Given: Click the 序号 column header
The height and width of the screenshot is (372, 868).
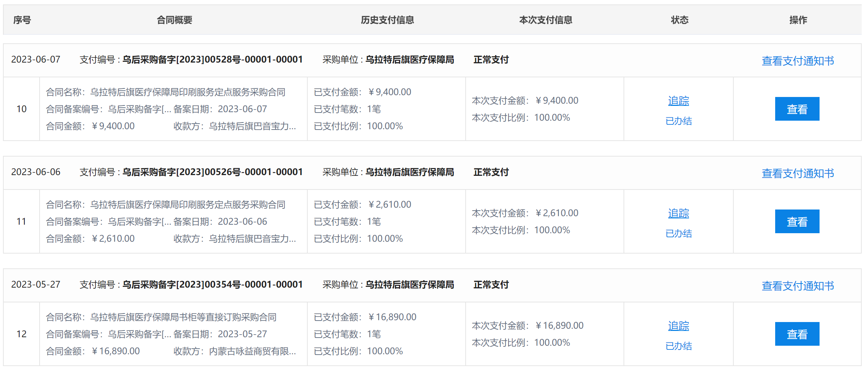Looking at the screenshot, I should point(22,20).
